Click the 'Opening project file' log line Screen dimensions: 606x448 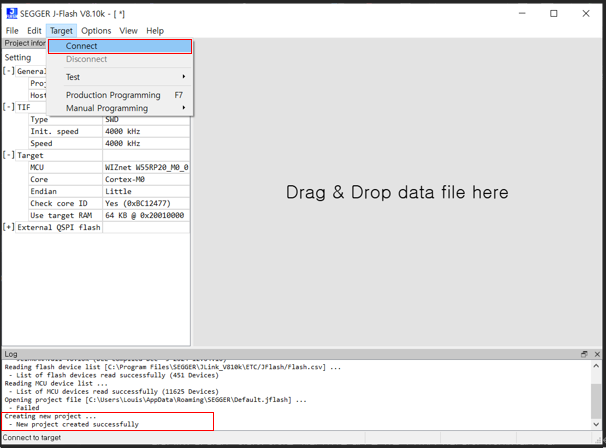click(155, 400)
